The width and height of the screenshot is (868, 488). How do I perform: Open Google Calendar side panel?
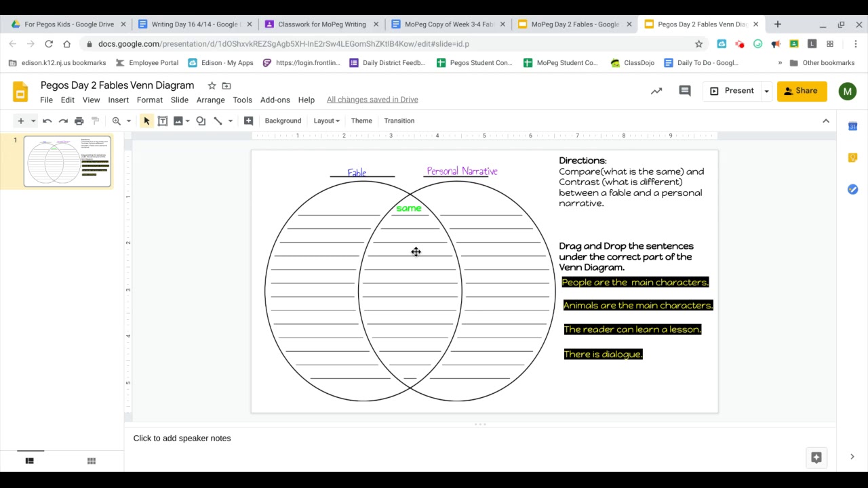(x=852, y=126)
